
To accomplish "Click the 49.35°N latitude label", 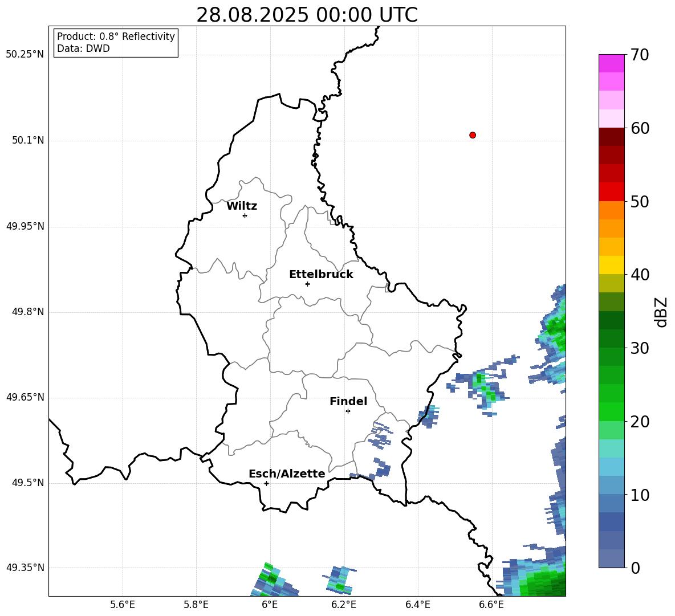I will point(25,568).
